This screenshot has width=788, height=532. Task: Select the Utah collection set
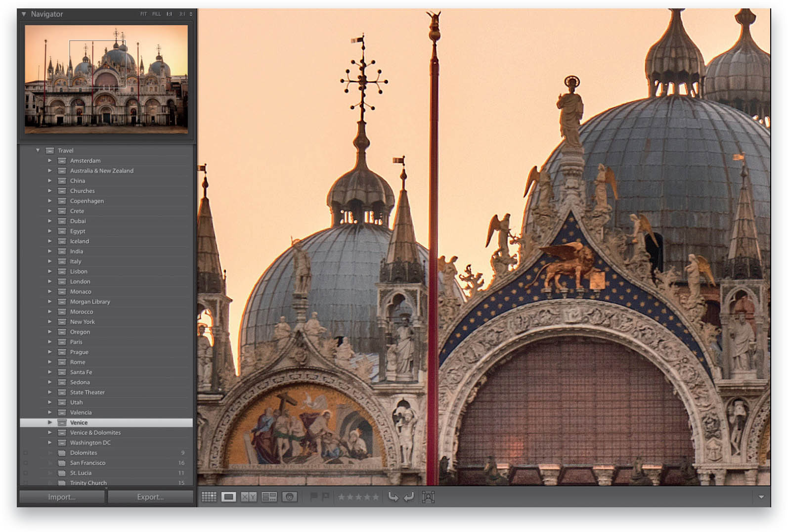point(106,402)
